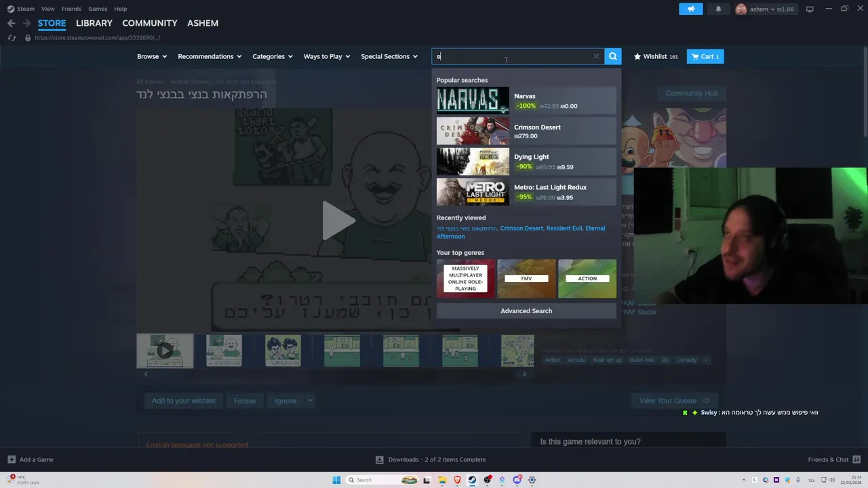Expand the Ignore options dropdown arrow
This screenshot has height=488, width=868.
coord(310,401)
